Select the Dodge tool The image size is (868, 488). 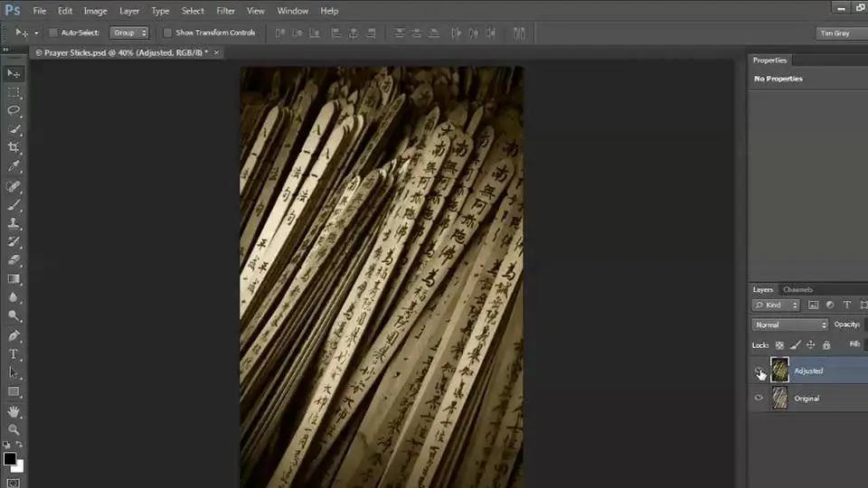point(14,316)
